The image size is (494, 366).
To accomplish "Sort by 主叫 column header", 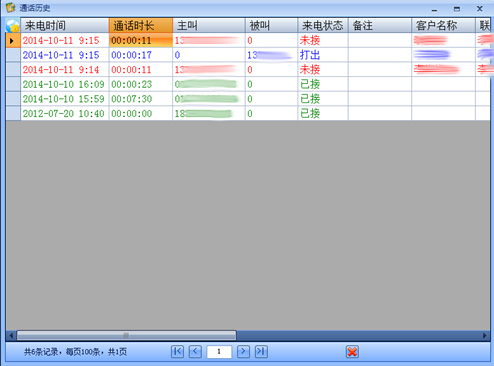I will click(209, 26).
